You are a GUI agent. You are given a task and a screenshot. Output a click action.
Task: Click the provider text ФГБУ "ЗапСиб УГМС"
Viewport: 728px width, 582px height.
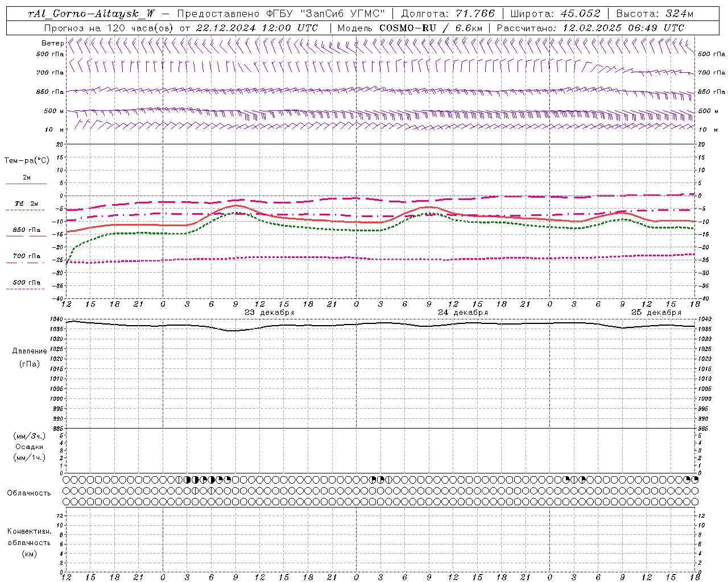(325, 14)
